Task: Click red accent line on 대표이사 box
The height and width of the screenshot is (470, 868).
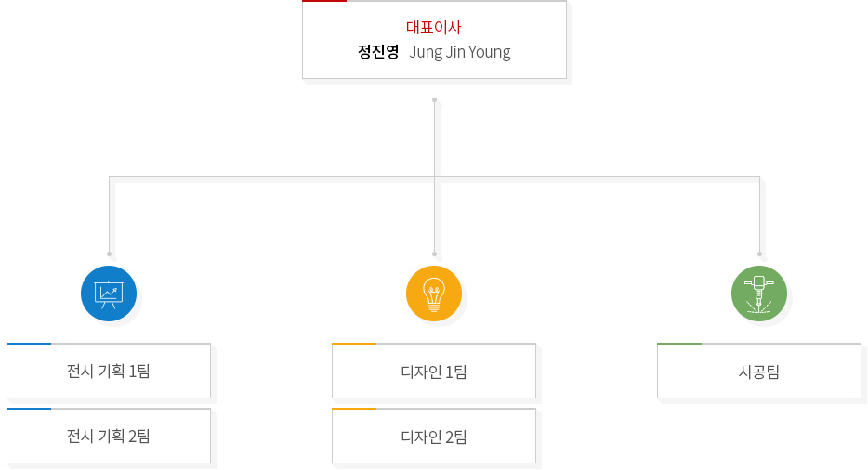Action: pyautogui.click(x=324, y=1)
